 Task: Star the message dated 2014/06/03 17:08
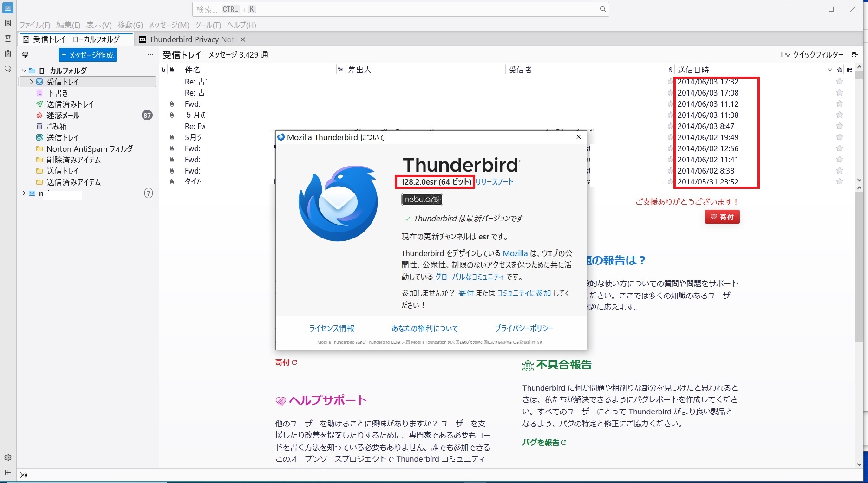point(840,93)
